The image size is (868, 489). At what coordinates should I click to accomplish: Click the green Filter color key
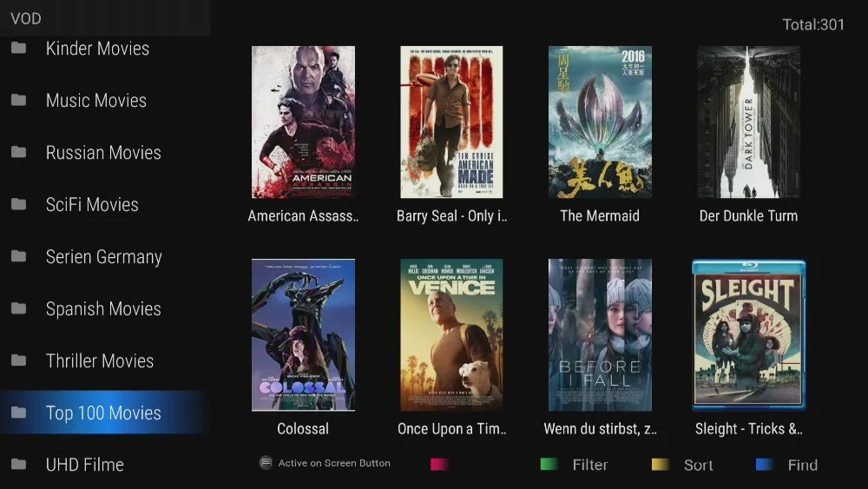549,464
